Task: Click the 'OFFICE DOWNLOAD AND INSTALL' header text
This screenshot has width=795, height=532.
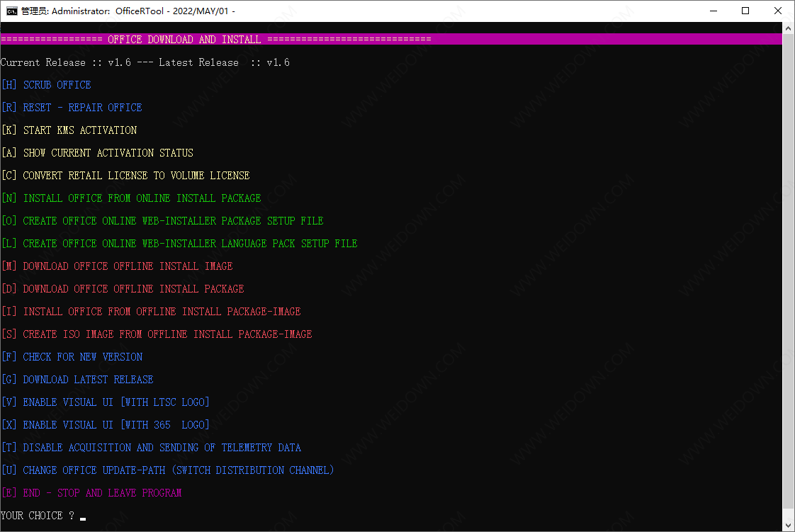Action: pos(184,40)
